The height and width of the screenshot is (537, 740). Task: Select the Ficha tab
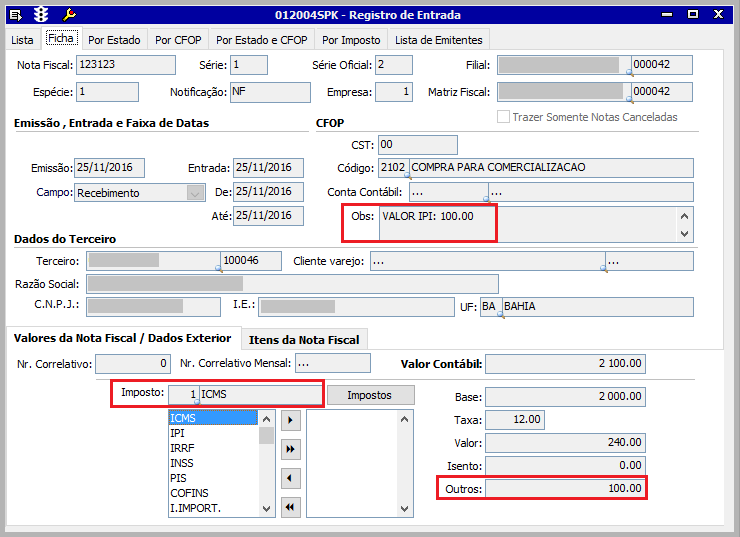[61, 38]
